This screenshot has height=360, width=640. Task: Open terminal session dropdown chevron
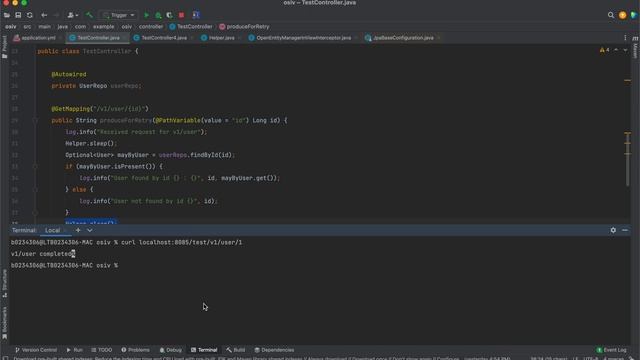(x=89, y=231)
